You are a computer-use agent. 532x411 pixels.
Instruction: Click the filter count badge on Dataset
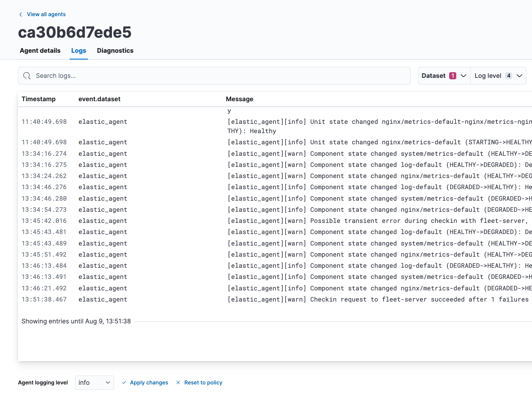(453, 76)
